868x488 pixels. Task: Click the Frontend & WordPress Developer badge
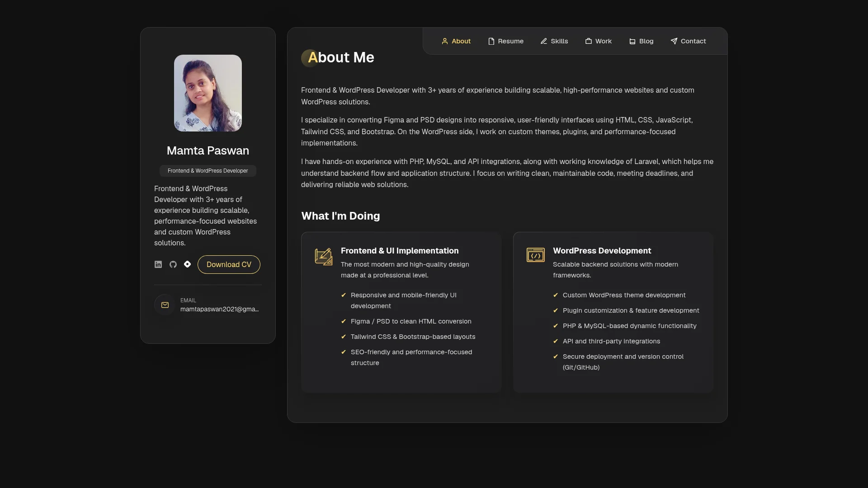208,171
